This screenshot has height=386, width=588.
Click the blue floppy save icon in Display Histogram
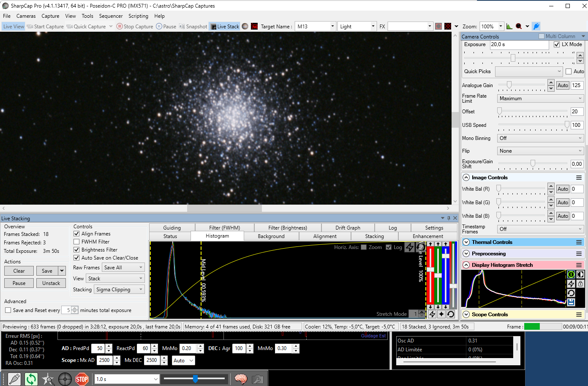pyautogui.click(x=571, y=302)
